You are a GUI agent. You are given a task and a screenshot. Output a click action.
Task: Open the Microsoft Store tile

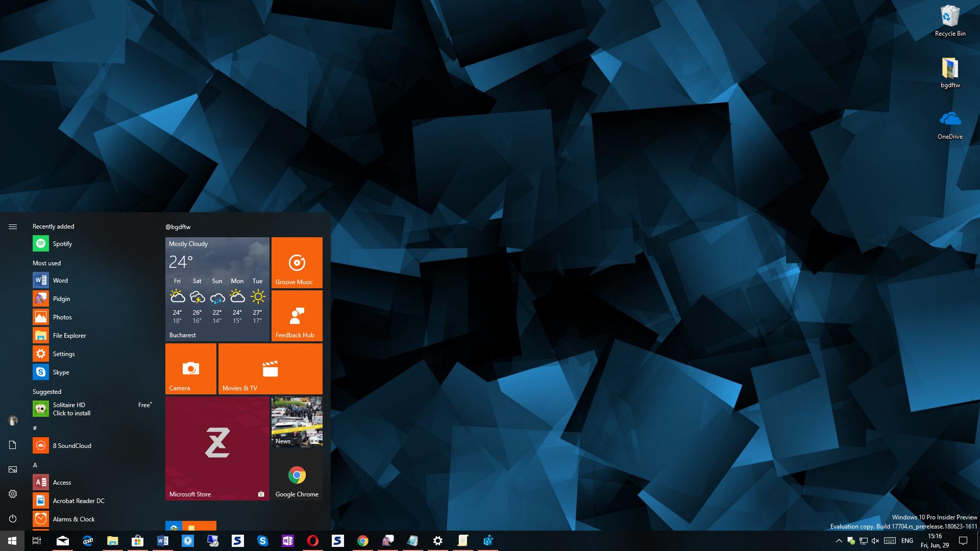tap(217, 448)
